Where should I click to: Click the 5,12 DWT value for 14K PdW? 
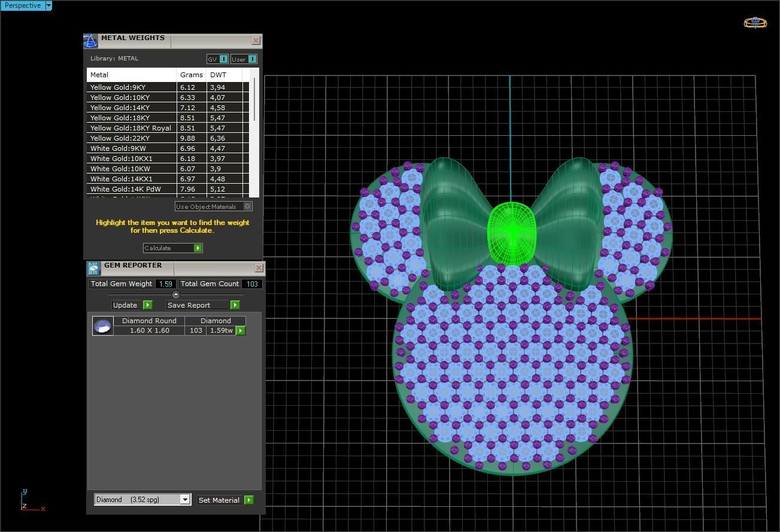pyautogui.click(x=217, y=189)
